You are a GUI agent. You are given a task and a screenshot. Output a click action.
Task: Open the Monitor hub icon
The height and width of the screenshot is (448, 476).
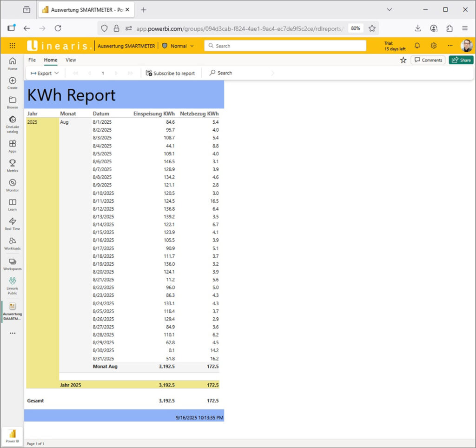[x=13, y=183]
